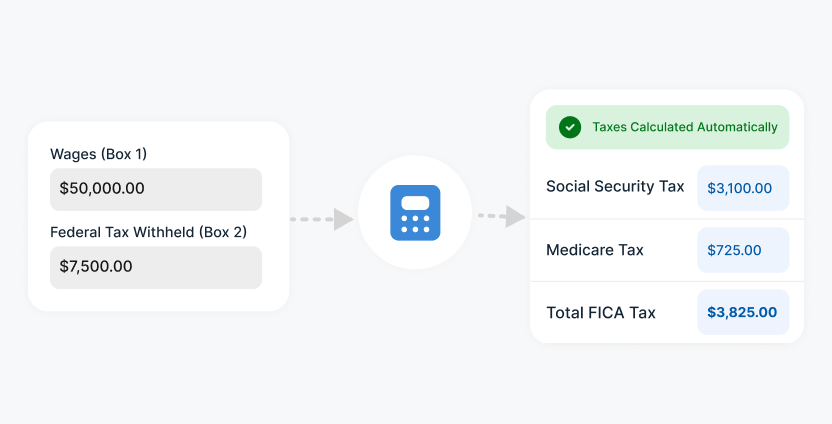
Task: Click the Federal Tax Withheld (Box 2) label
Action: point(149,232)
